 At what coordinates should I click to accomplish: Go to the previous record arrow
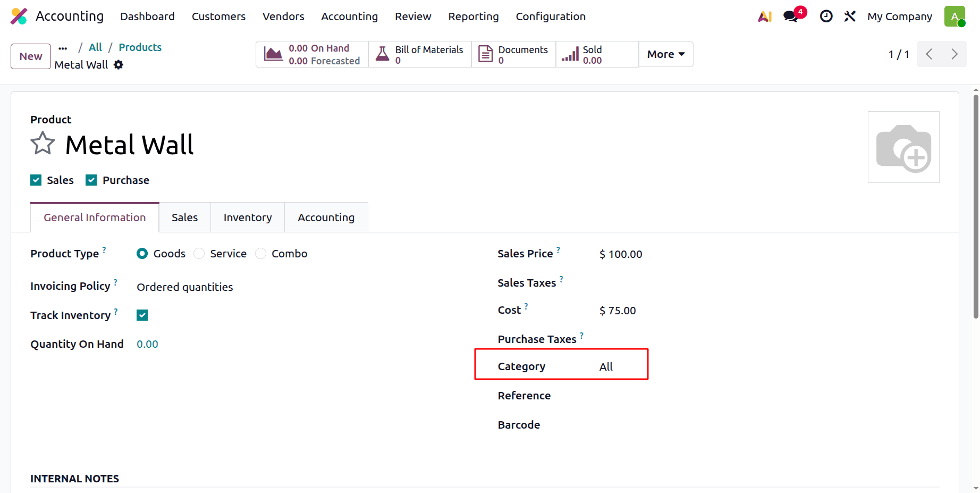(x=929, y=54)
